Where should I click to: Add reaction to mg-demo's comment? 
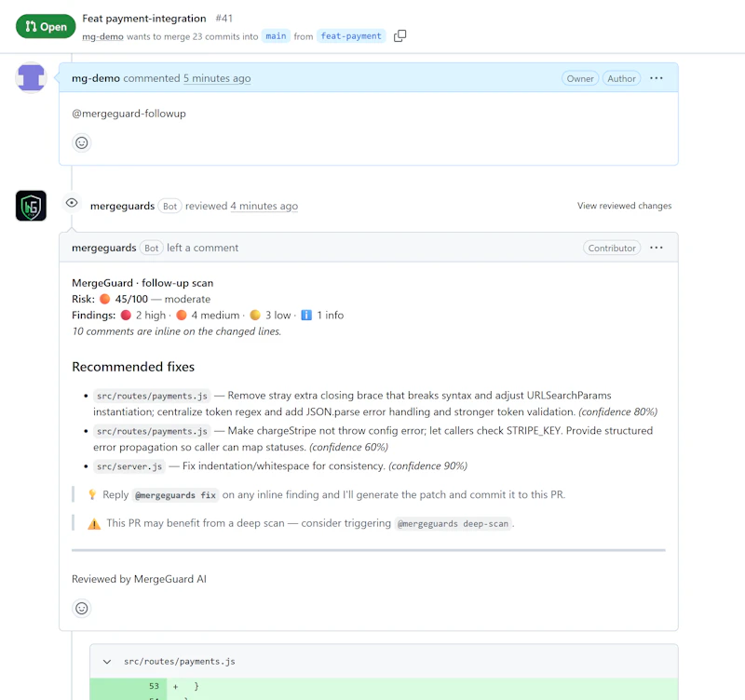pyautogui.click(x=82, y=142)
